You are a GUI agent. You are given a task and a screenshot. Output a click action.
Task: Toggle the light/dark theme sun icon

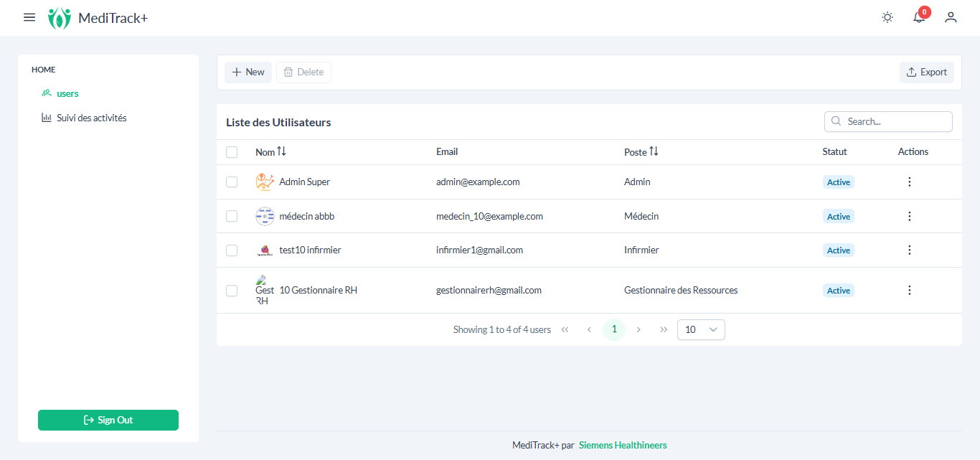[x=887, y=17]
